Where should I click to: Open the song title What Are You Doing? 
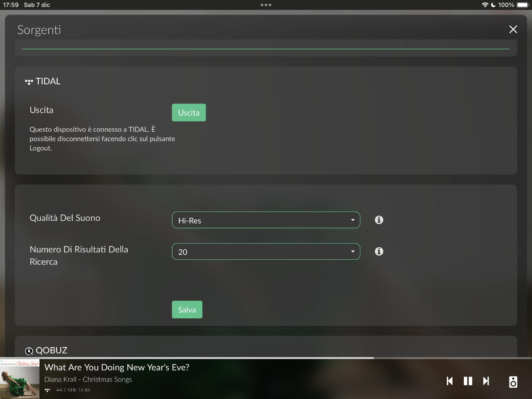117,367
